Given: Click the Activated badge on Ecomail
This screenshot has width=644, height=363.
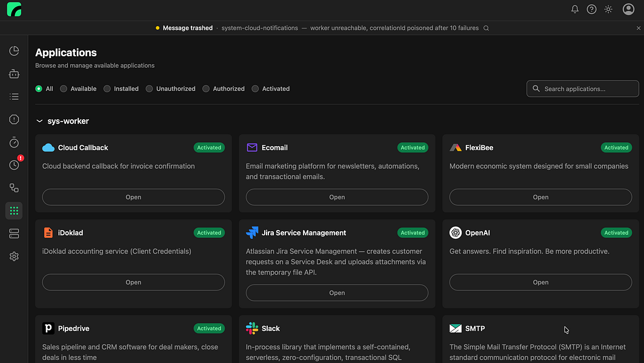Looking at the screenshot, I should tap(413, 148).
